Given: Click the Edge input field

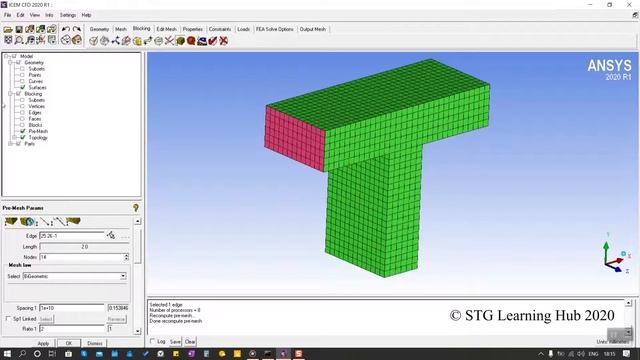Looking at the screenshot, I should point(72,236).
